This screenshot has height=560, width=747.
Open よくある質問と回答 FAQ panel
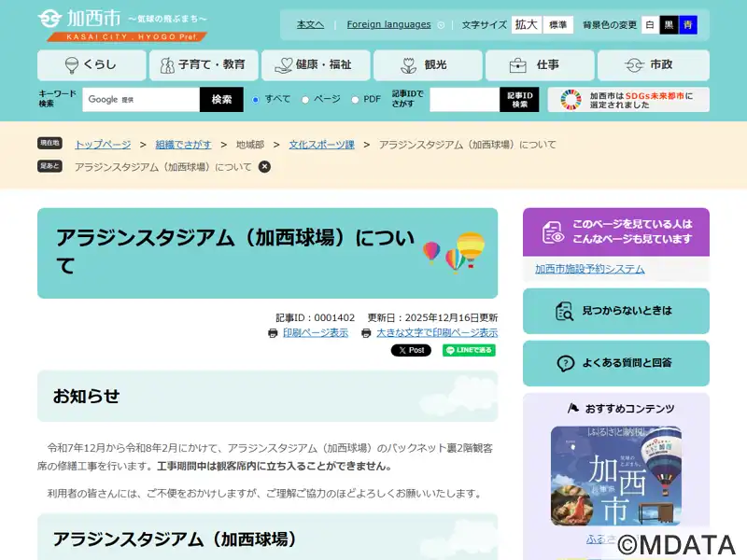[615, 363]
